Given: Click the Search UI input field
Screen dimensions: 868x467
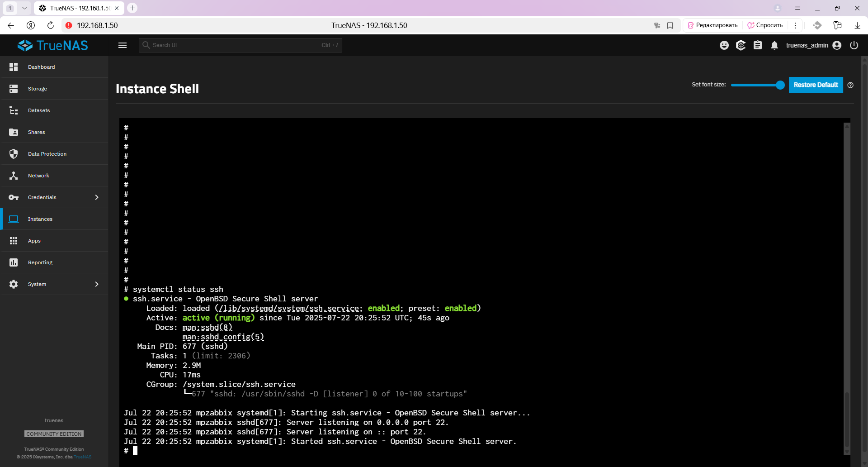Looking at the screenshot, I should point(240,45).
